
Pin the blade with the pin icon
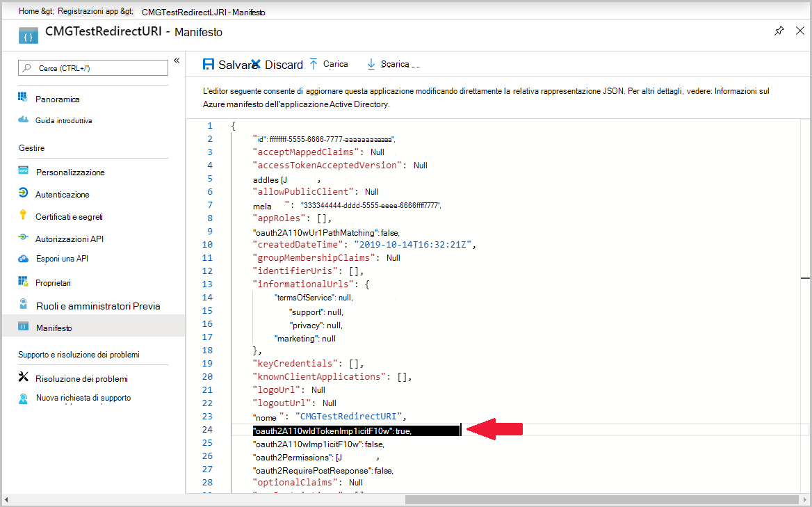[x=779, y=31]
